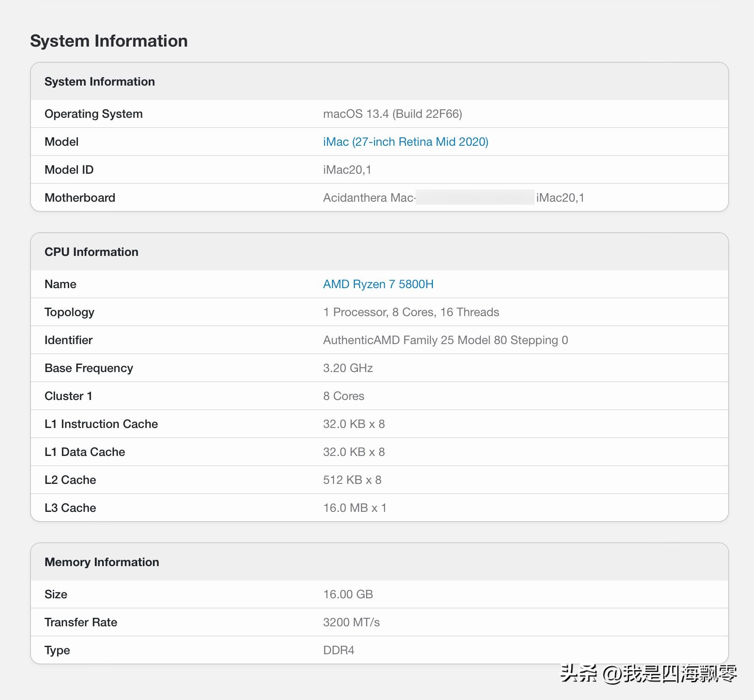Click the 16.0 MB x 1 L3 cache value
Viewport: 754px width, 700px height.
pyautogui.click(x=355, y=508)
